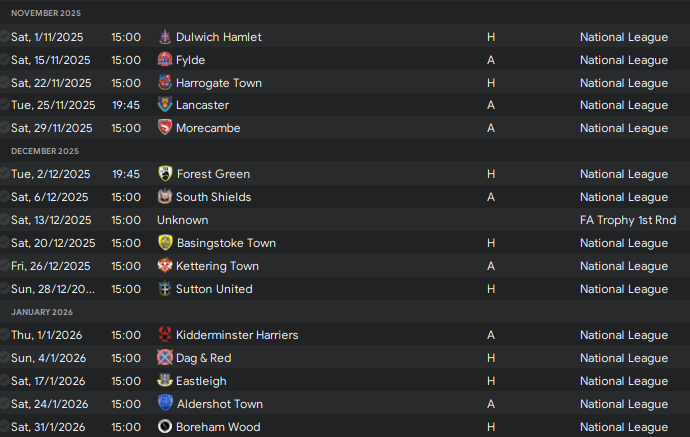Image resolution: width=690 pixels, height=437 pixels.
Task: Click the Sutton United club badge
Action: click(x=165, y=288)
